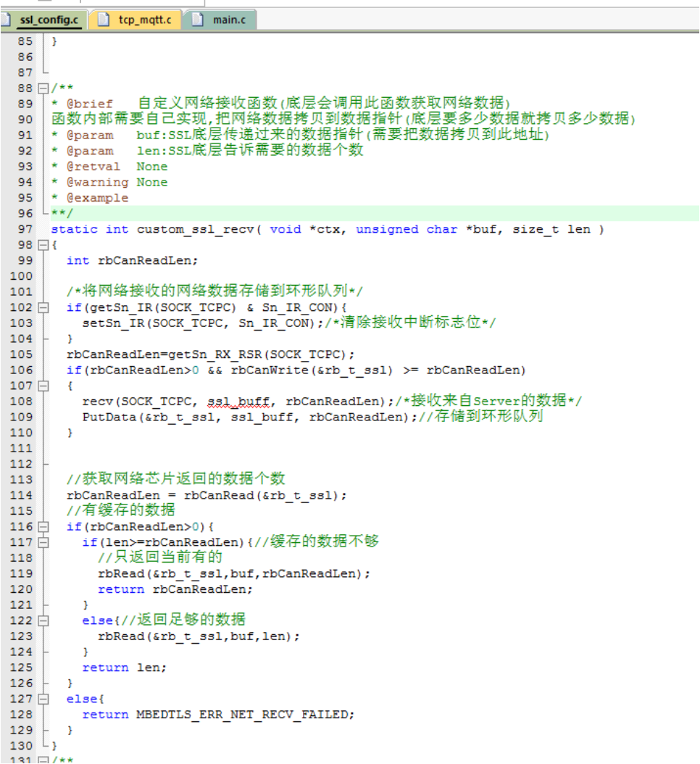Fold the else block at line 122
700x764 pixels.
(42, 620)
